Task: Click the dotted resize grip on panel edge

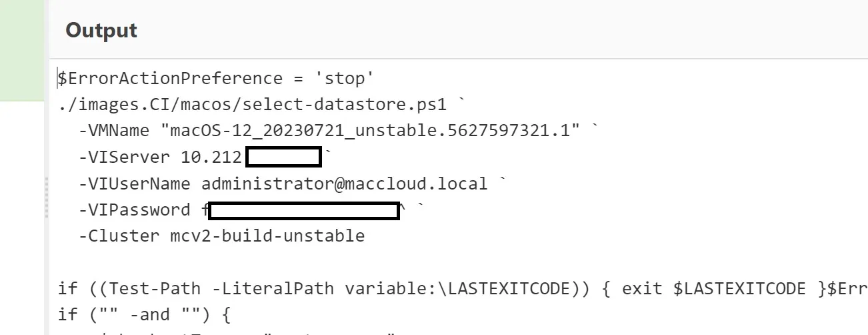Action: 46,198
